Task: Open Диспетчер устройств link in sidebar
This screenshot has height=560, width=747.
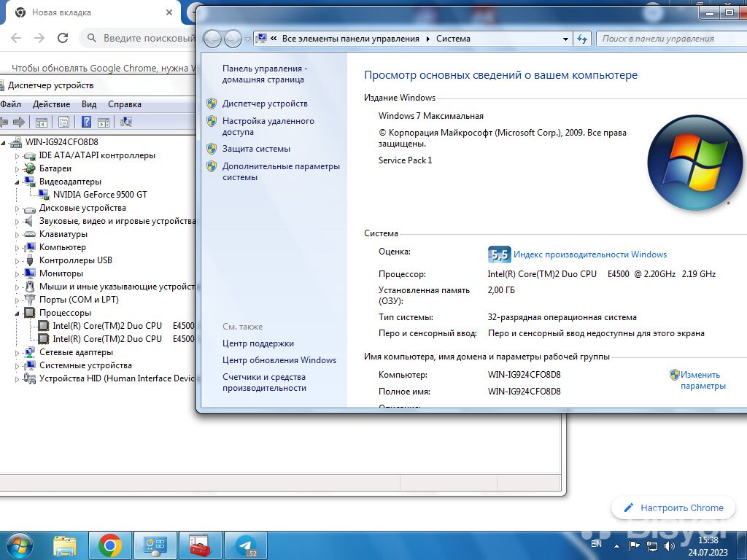Action: [x=265, y=104]
